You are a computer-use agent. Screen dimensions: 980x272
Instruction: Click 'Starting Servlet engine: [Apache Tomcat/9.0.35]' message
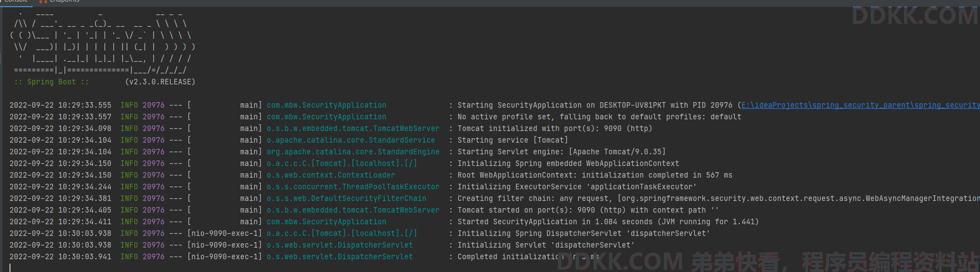tap(561, 152)
